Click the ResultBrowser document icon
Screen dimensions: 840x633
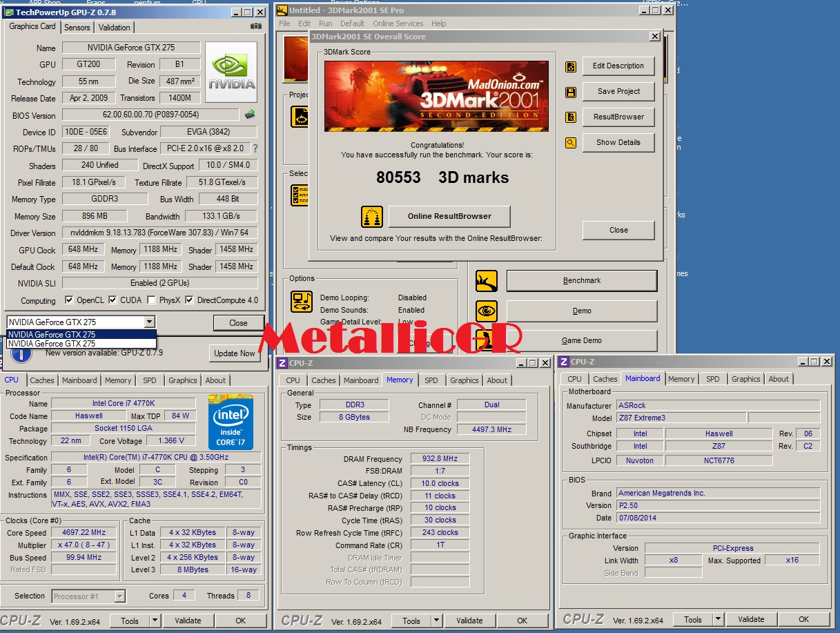click(571, 117)
